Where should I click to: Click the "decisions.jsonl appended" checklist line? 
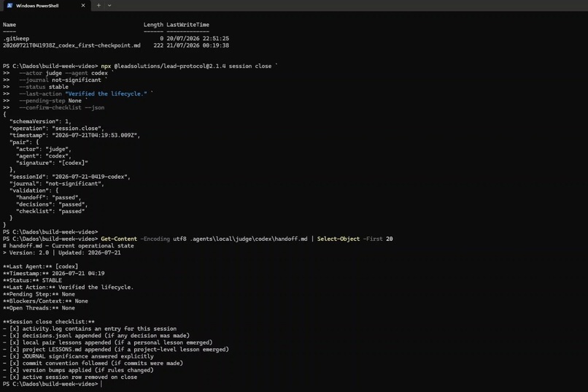tap(96, 336)
